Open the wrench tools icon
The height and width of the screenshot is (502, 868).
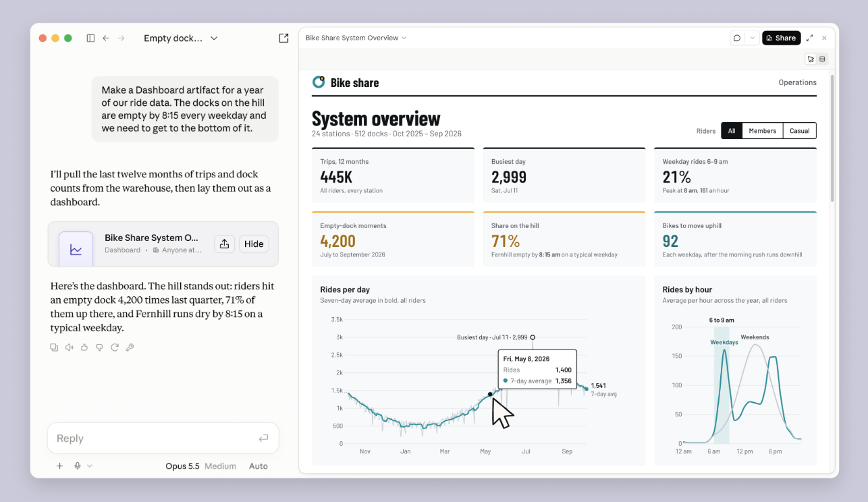(130, 347)
